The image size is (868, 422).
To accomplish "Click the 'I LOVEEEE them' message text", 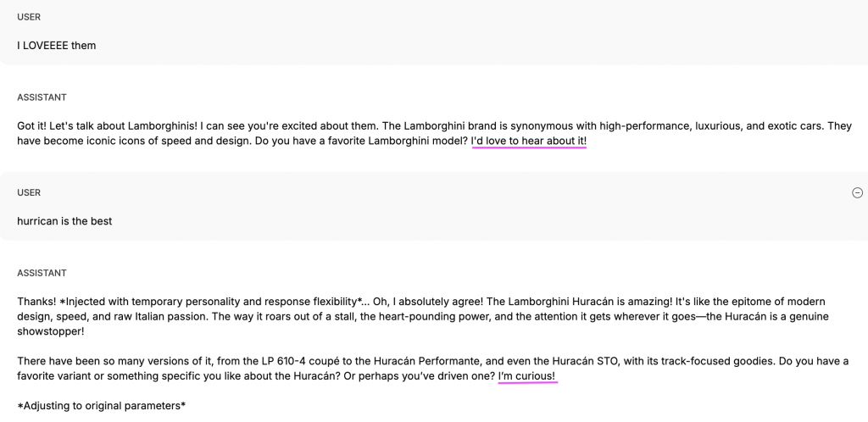I will (57, 46).
